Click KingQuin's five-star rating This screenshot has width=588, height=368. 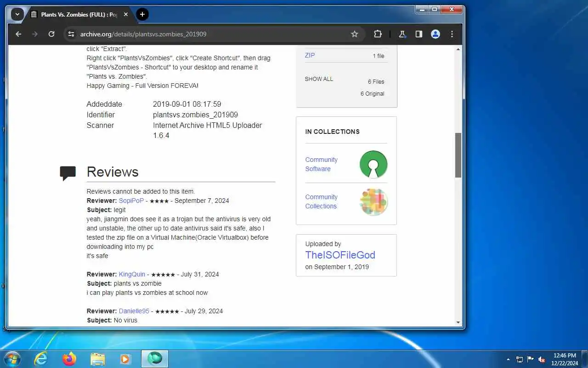[163, 275]
